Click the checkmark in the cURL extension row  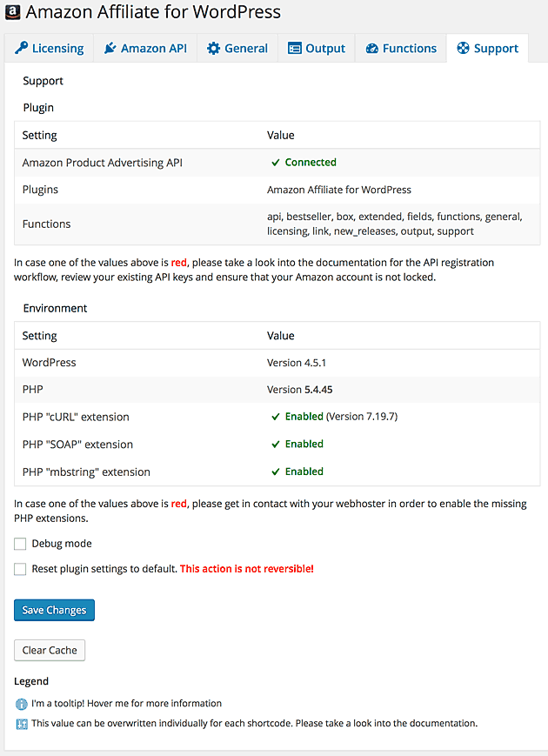(276, 417)
